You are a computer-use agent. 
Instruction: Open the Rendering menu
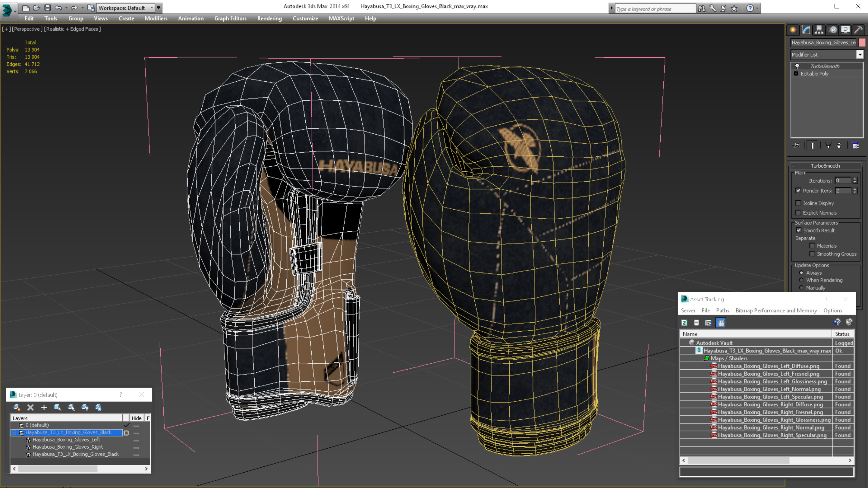tap(269, 18)
